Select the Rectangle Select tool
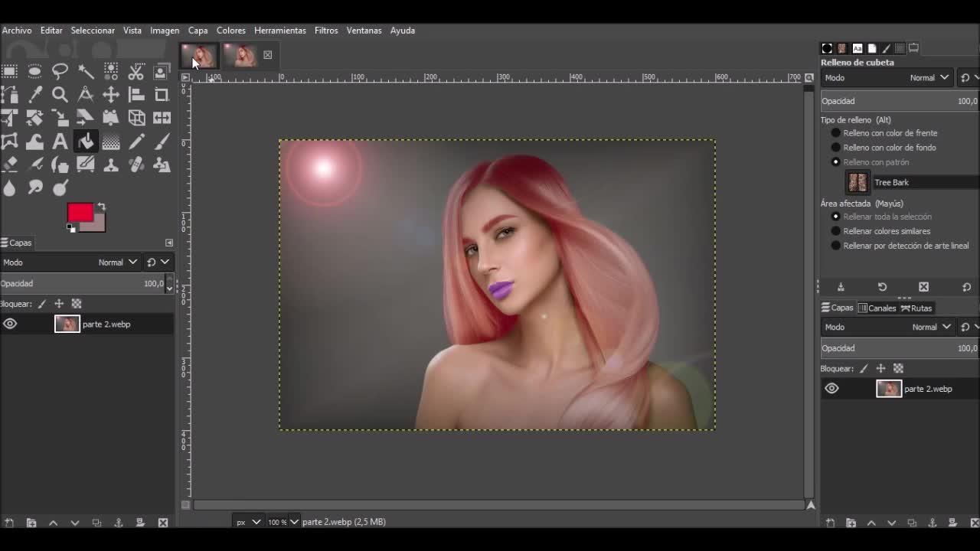 pos(9,72)
